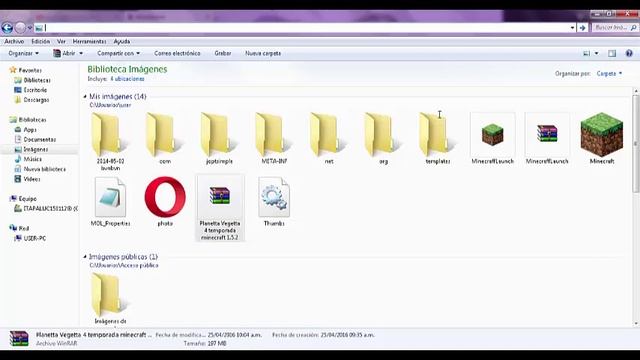Click the address bar go arrow
Screen dimensions: 640x360
[x=582, y=28]
